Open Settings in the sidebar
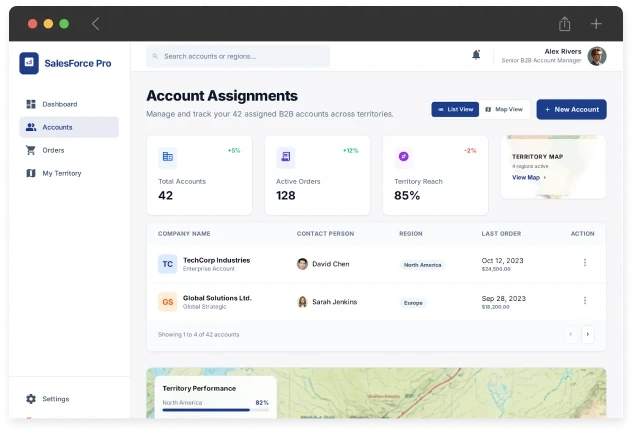The image size is (634, 433). pos(69,399)
